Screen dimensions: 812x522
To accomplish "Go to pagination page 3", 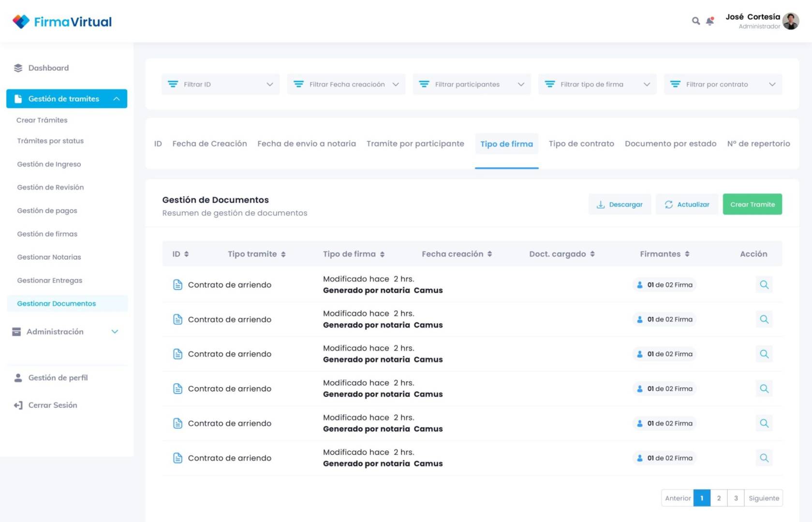I will click(x=736, y=498).
